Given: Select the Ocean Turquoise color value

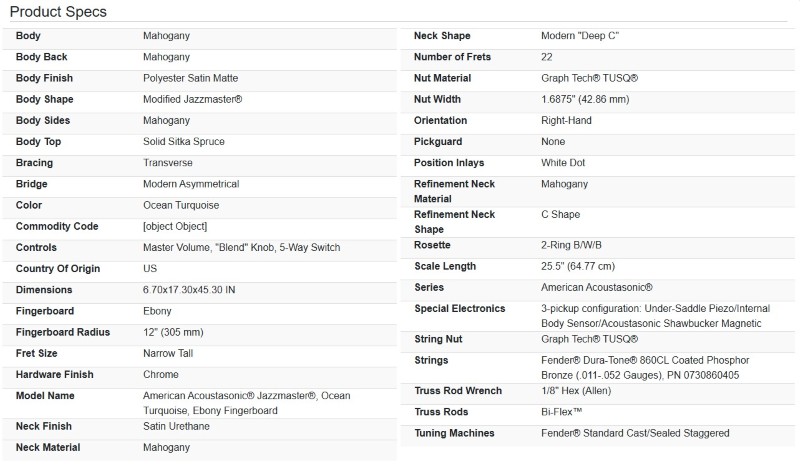Looking at the screenshot, I should (182, 205).
